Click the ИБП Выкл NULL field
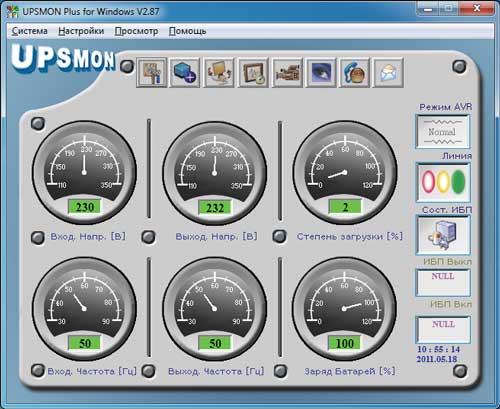This screenshot has height=409, width=500. pos(443,283)
